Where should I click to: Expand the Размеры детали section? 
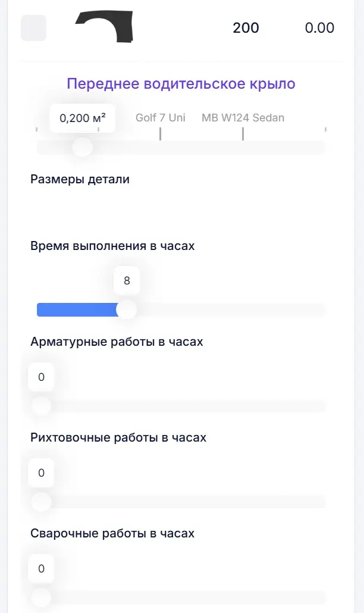[x=80, y=179]
